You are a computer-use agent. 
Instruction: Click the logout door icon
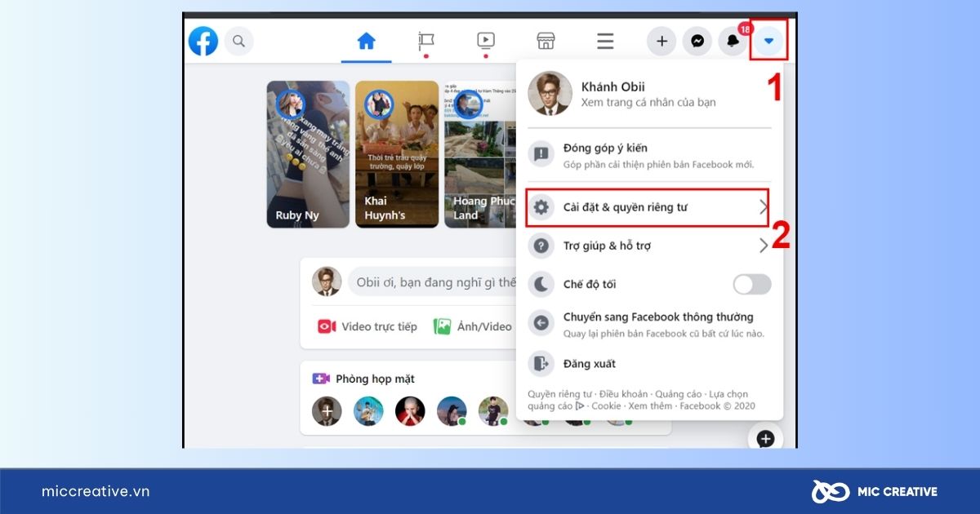point(541,364)
